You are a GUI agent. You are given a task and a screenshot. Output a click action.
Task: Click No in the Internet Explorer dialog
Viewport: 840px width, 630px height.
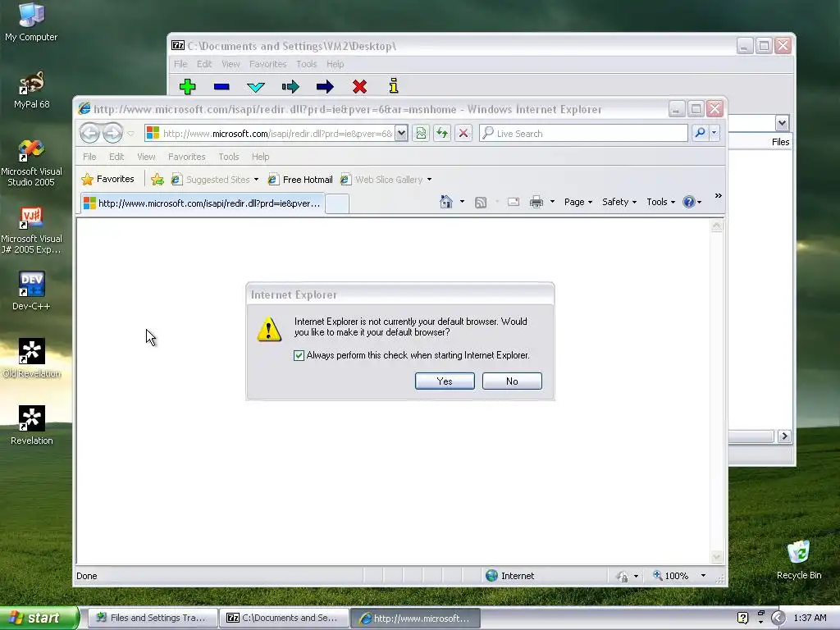pos(512,381)
